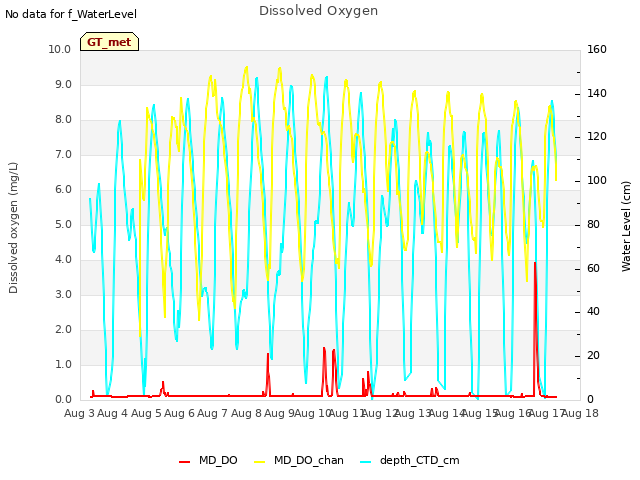Image resolution: width=640 pixels, height=480 pixels.
Task: Click the Aug 4 x-axis tick label
Action: click(x=113, y=413)
